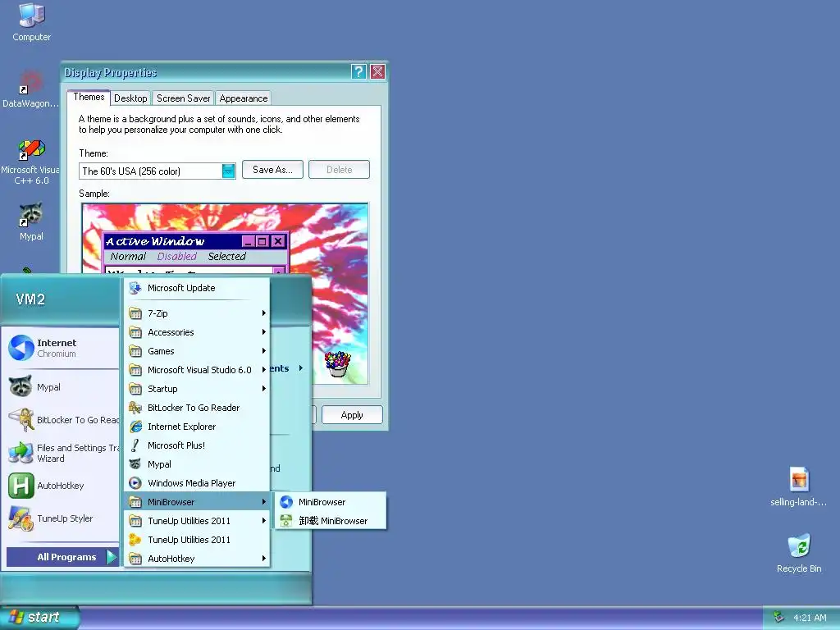The width and height of the screenshot is (840, 630).
Task: Launch Internet Chromium from Start menu
Action: [62, 348]
